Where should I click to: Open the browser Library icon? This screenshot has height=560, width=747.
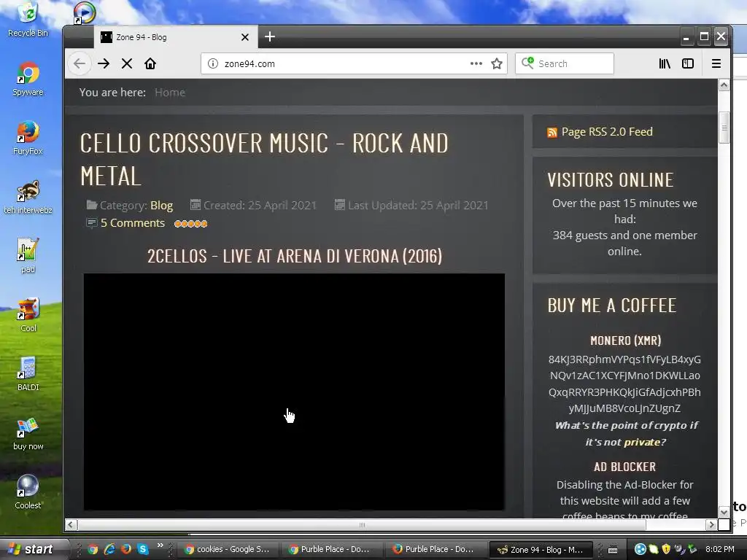(665, 64)
